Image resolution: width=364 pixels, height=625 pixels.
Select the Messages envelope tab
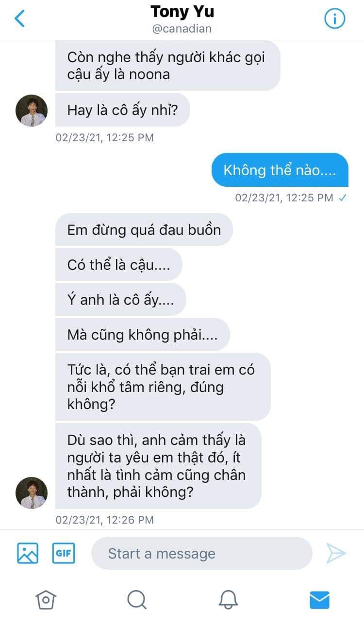pos(319,600)
